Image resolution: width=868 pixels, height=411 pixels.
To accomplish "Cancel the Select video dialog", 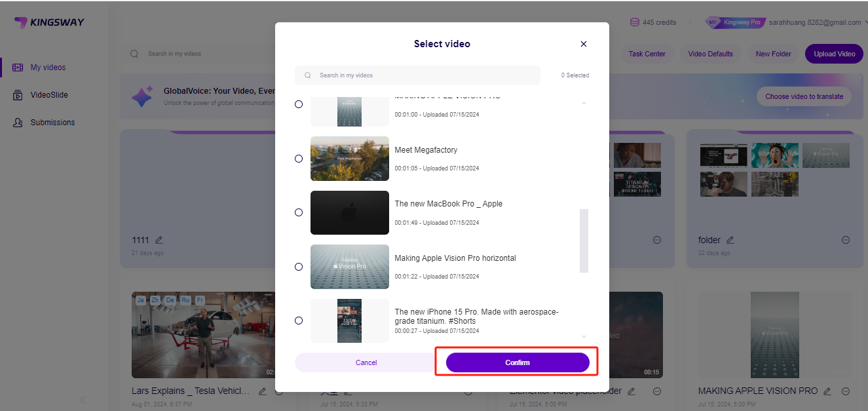I will 366,362.
